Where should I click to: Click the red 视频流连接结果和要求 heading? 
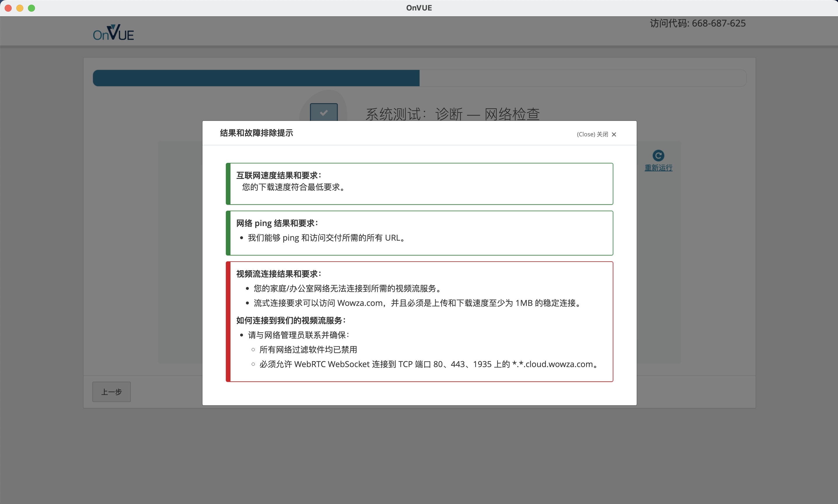[x=279, y=274]
